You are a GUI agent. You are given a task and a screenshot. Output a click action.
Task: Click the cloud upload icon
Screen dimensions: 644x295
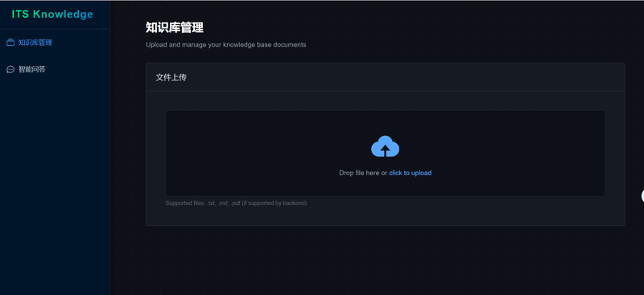[386, 146]
